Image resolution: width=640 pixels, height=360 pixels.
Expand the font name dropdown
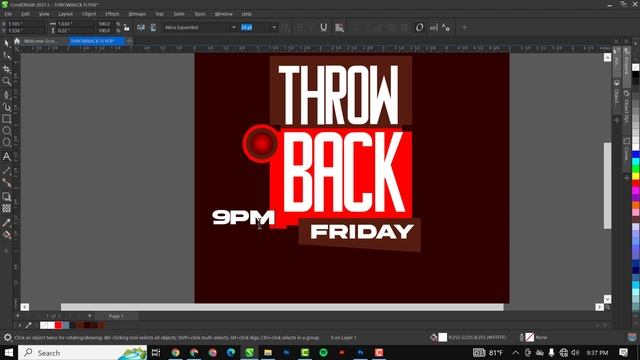pyautogui.click(x=233, y=27)
